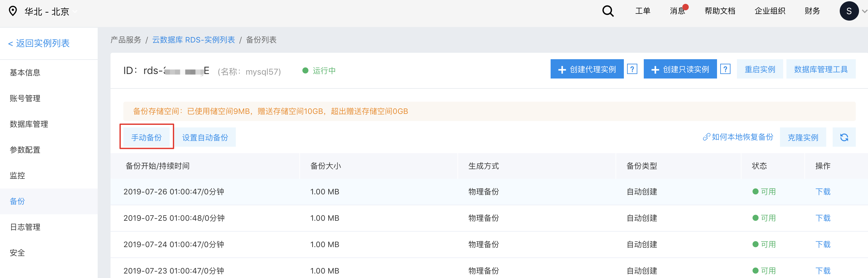The image size is (868, 278).
Task: Open help icon next to 创建代理实例
Action: (632, 69)
